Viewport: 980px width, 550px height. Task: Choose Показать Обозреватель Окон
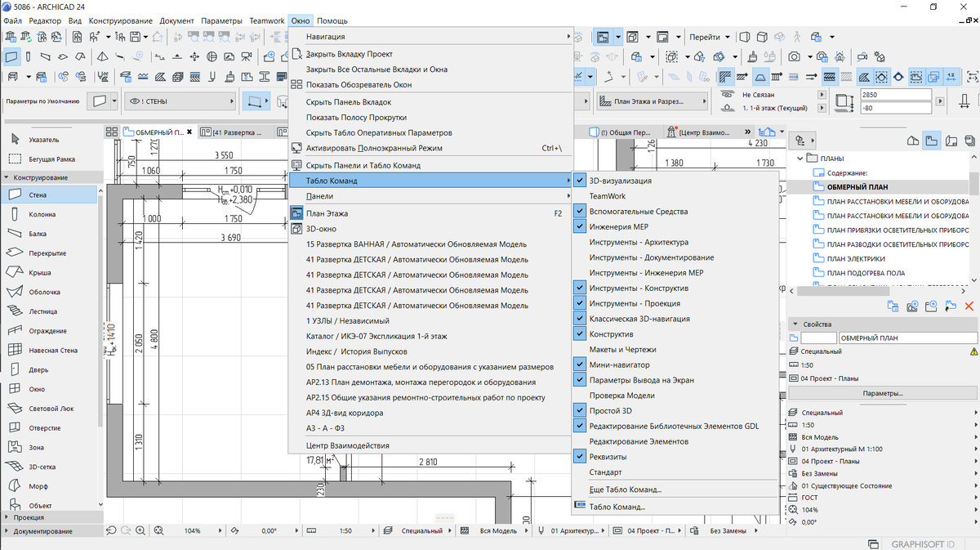coord(431,85)
